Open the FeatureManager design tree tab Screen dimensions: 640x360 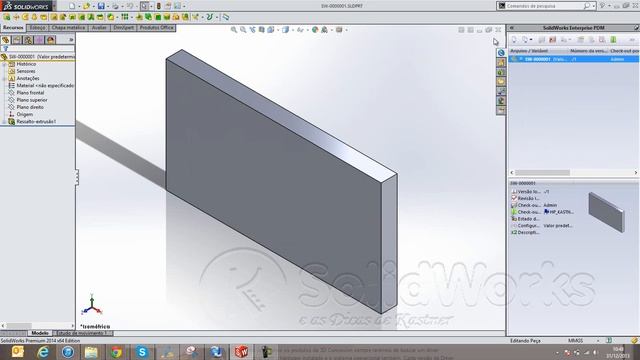(x=6, y=40)
